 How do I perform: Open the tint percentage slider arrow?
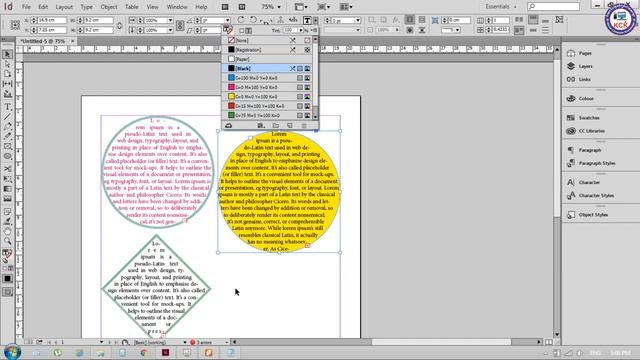coord(301,31)
